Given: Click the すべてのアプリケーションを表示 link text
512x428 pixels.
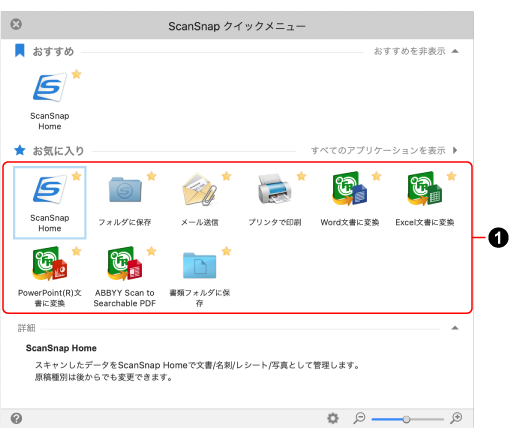Looking at the screenshot, I should pos(378,150).
